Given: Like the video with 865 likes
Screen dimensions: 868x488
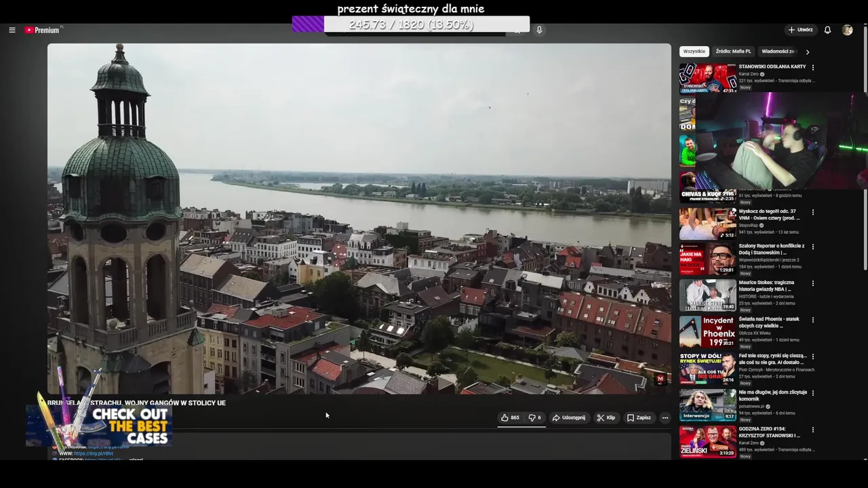Looking at the screenshot, I should [510, 418].
